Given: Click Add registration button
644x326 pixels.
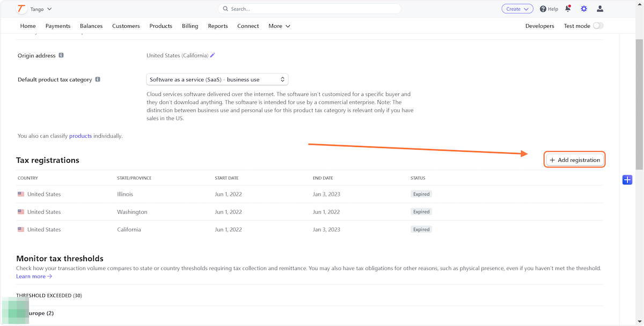Looking at the screenshot, I should tap(575, 160).
